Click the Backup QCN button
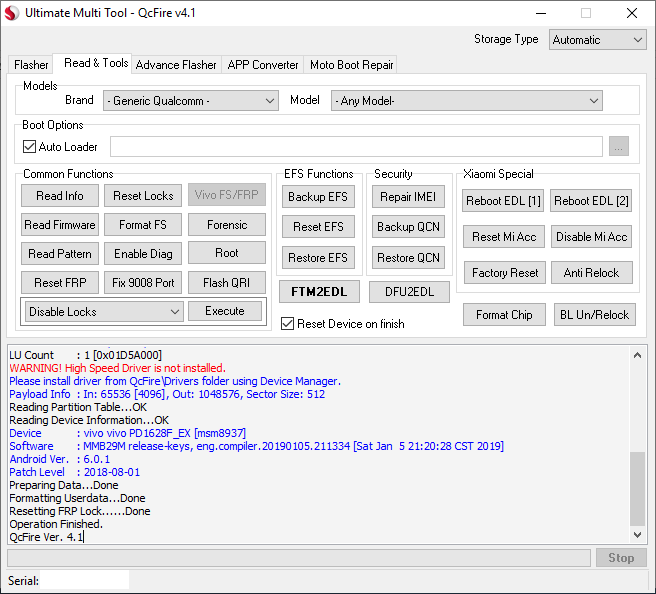Viewport: 656px width, 594px height. click(408, 227)
